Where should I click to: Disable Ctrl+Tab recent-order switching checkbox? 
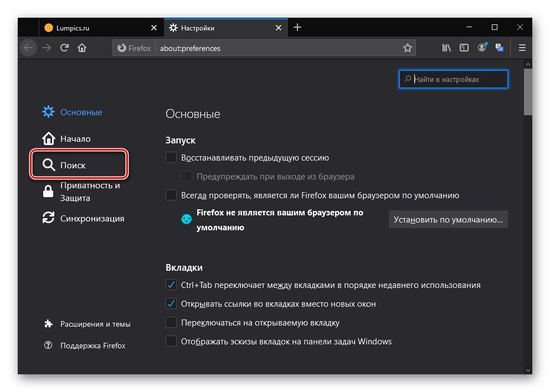pos(171,285)
